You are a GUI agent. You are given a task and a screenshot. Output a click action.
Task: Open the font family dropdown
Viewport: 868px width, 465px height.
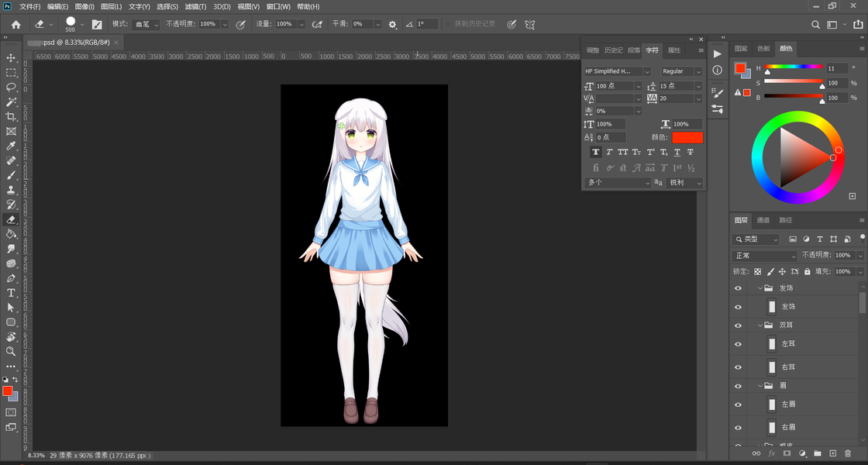click(x=617, y=71)
